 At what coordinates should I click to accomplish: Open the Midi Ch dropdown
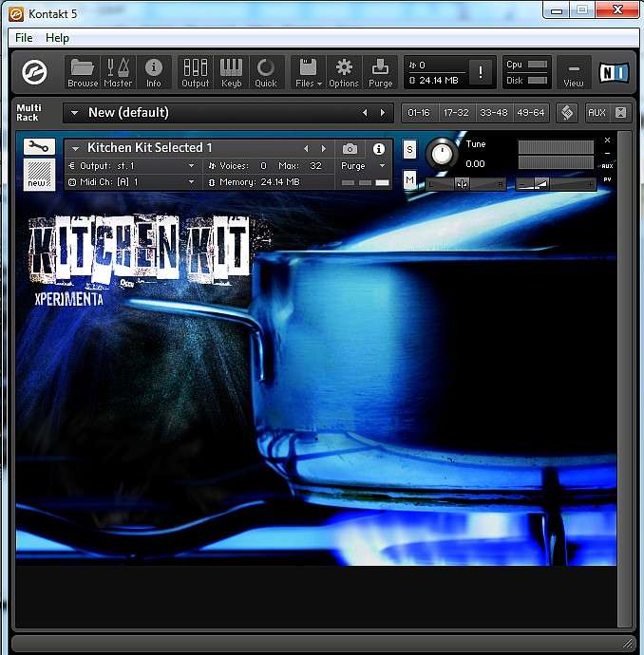[131, 182]
